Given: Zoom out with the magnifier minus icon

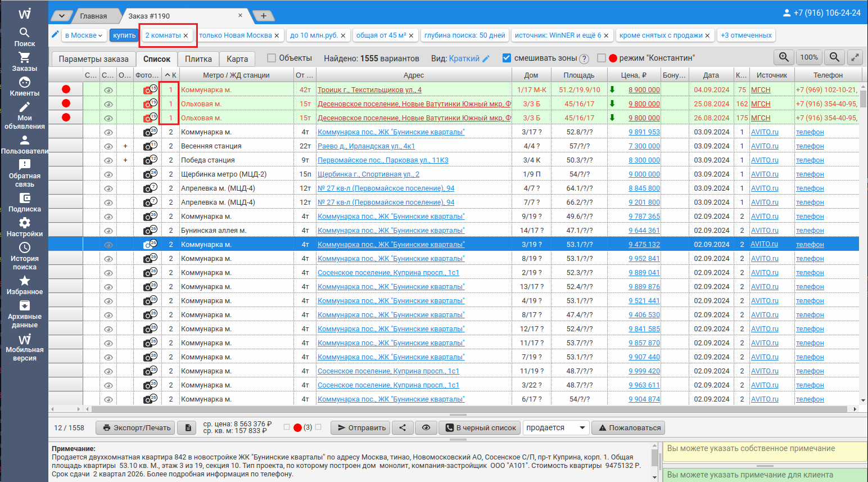Looking at the screenshot, I should coord(834,57).
